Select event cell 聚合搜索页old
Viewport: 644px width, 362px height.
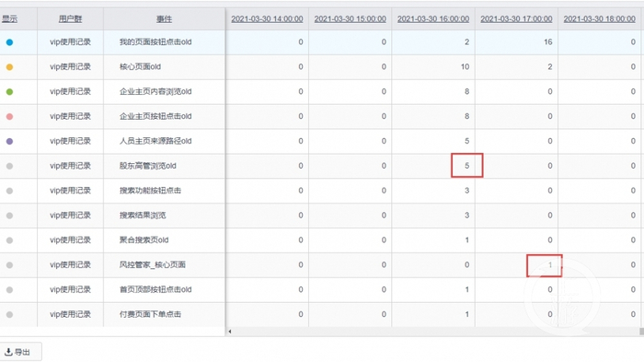[x=144, y=240]
